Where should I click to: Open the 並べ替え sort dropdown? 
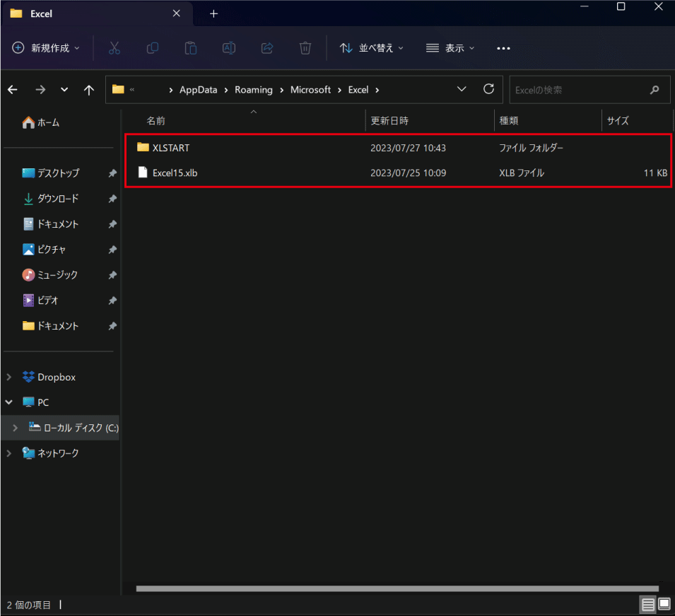372,48
